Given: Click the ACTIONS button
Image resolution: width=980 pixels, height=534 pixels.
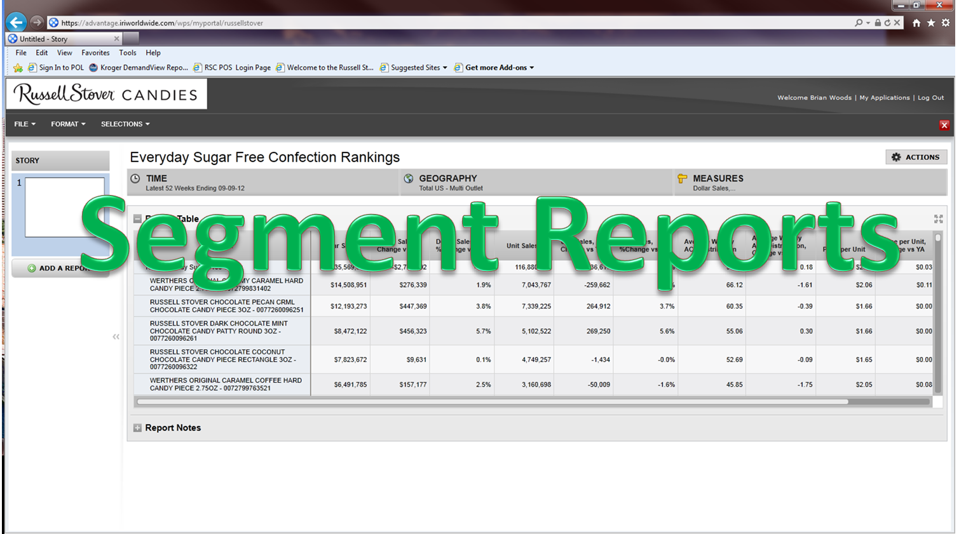Looking at the screenshot, I should click(916, 157).
